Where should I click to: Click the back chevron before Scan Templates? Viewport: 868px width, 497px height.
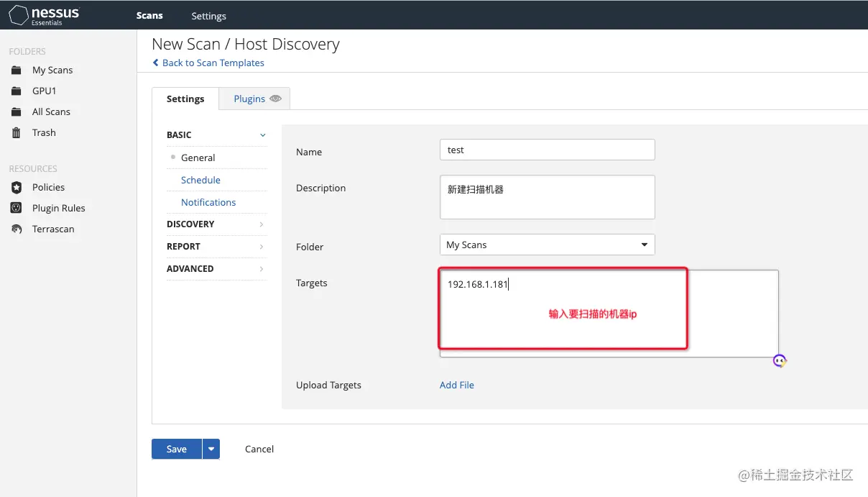156,63
